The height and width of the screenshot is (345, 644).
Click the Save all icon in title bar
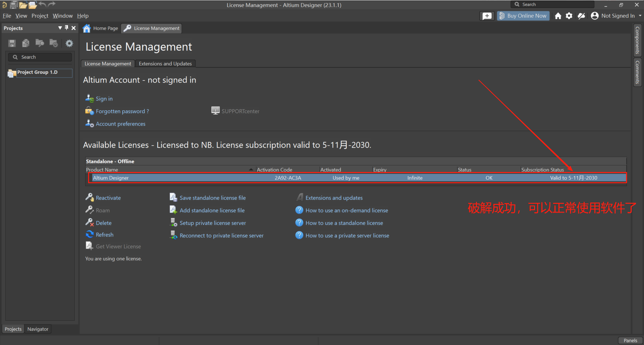(x=14, y=5)
